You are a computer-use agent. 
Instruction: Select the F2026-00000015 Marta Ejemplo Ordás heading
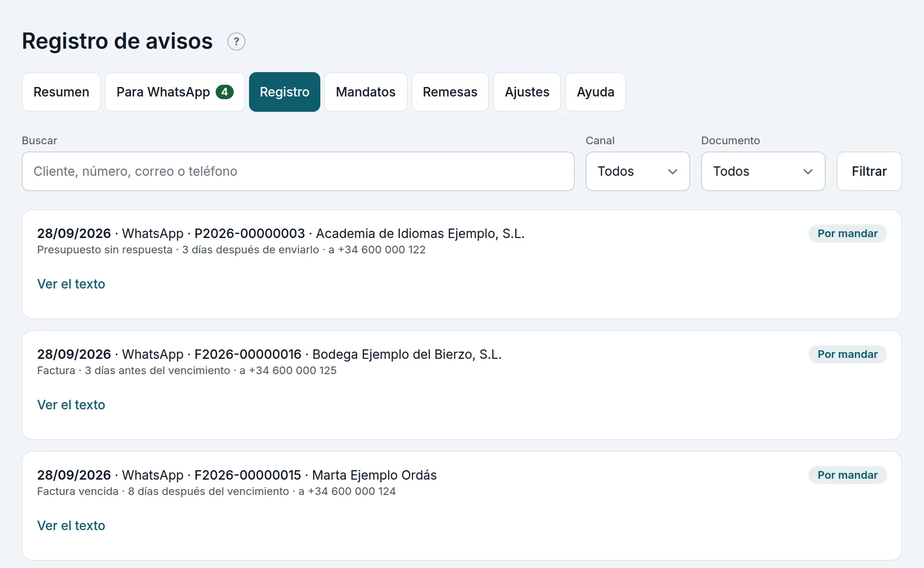(237, 475)
